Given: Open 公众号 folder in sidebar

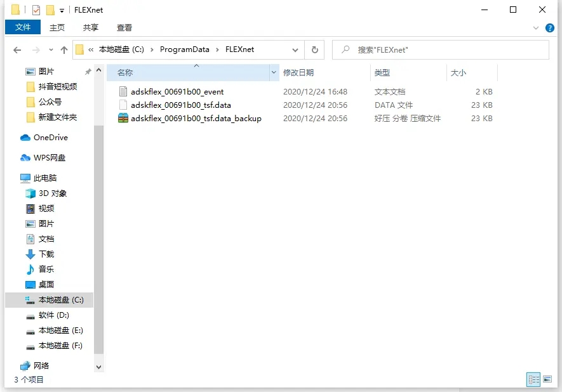Looking at the screenshot, I should pos(50,102).
